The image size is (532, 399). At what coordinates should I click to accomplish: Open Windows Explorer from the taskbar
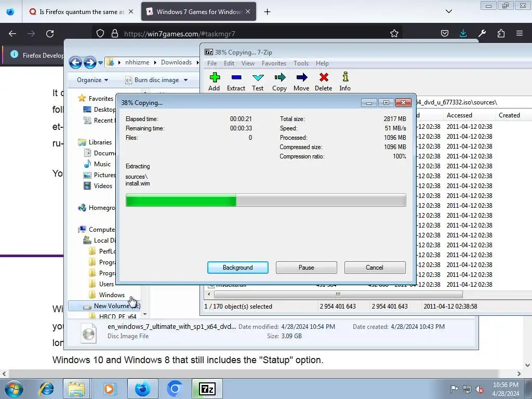(76, 389)
